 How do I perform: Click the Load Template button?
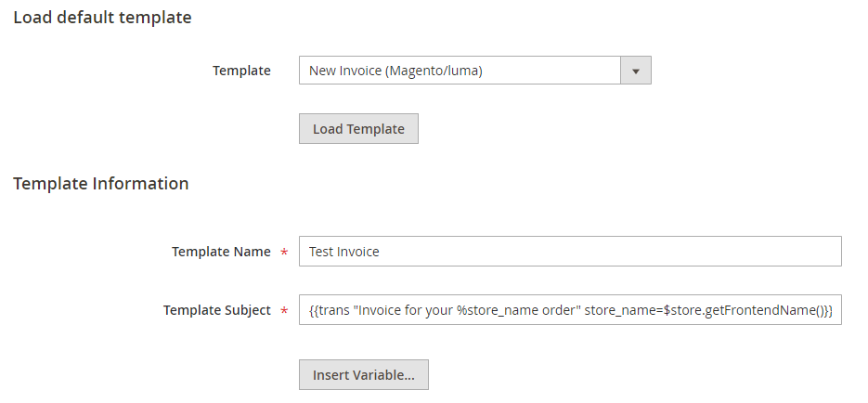pos(358,129)
